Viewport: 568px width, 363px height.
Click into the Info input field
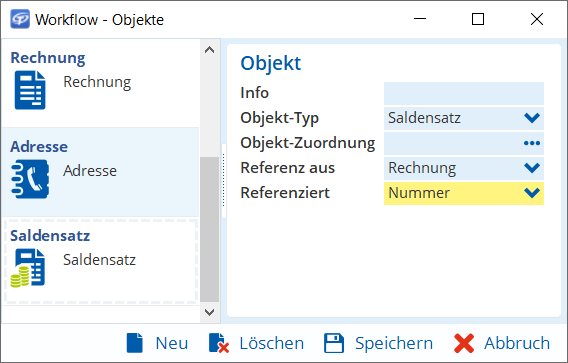[464, 93]
